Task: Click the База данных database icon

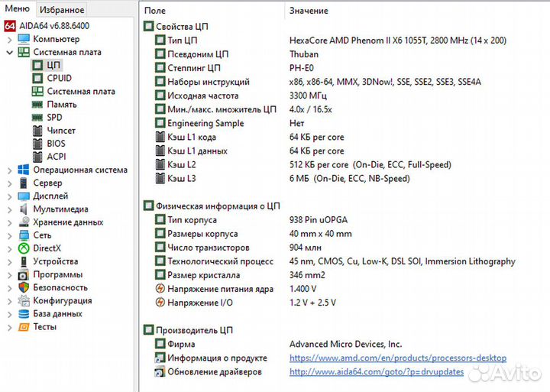Action: [x=24, y=314]
